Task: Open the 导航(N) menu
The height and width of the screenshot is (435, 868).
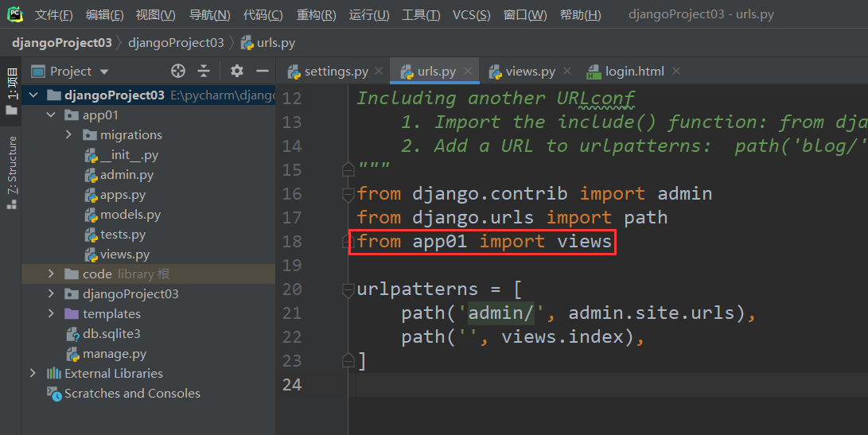Action: tap(209, 15)
